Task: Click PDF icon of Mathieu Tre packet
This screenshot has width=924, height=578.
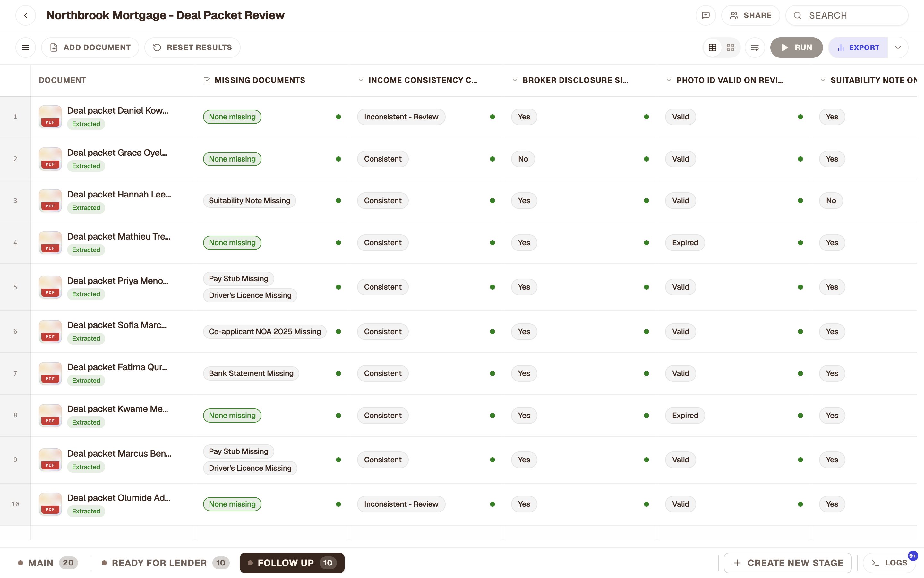Action: click(x=50, y=242)
